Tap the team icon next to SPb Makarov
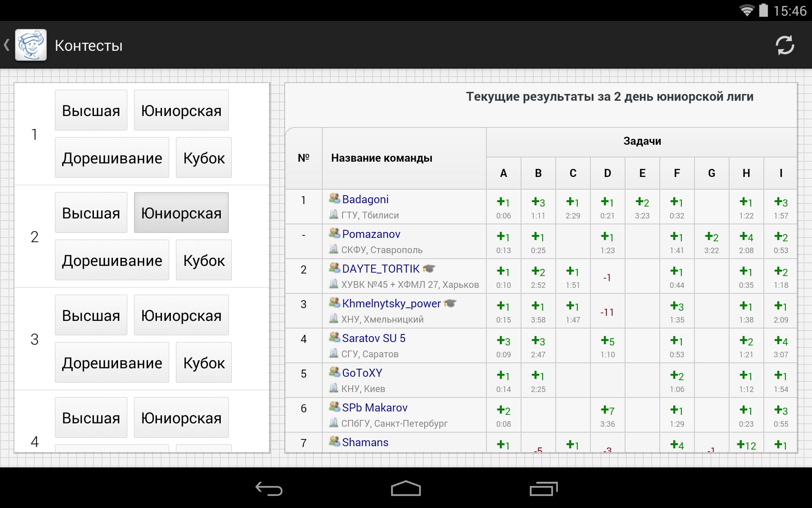The height and width of the screenshot is (508, 812). [335, 407]
